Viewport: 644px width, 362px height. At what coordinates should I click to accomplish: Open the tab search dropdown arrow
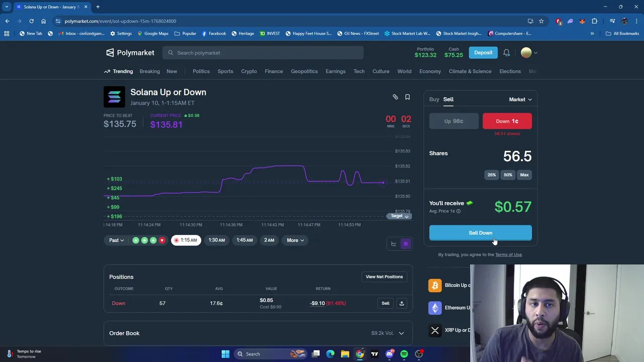click(7, 7)
